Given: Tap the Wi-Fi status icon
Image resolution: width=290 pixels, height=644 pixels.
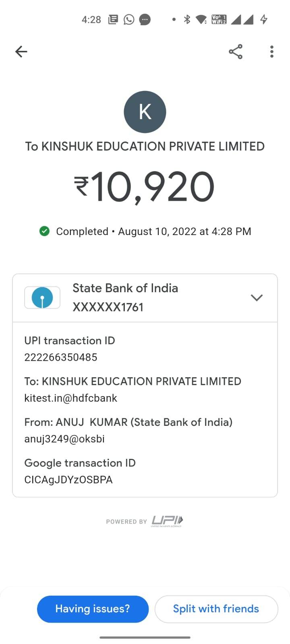Looking at the screenshot, I should click(x=201, y=19).
